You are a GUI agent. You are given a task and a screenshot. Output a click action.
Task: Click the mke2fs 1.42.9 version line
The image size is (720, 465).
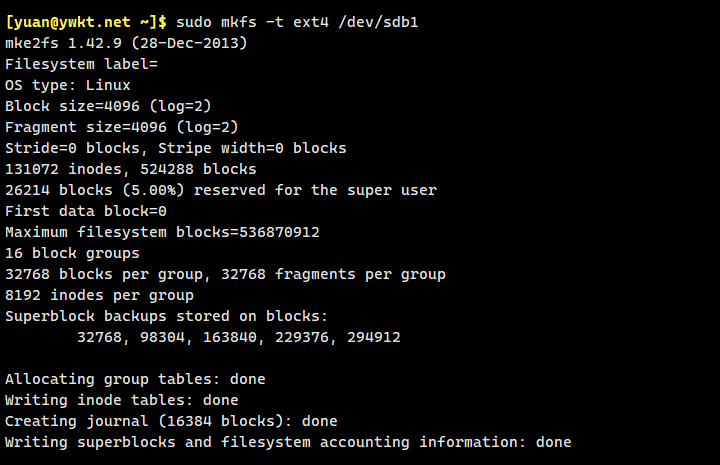(126, 43)
